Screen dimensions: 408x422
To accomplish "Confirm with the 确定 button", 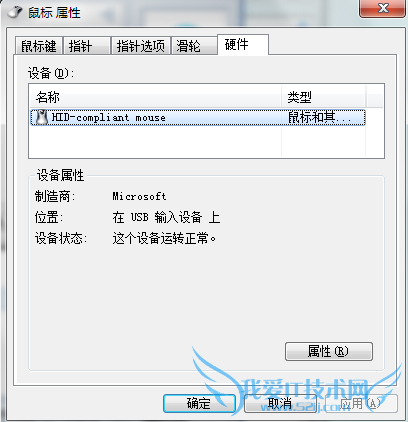I will pyautogui.click(x=199, y=403).
